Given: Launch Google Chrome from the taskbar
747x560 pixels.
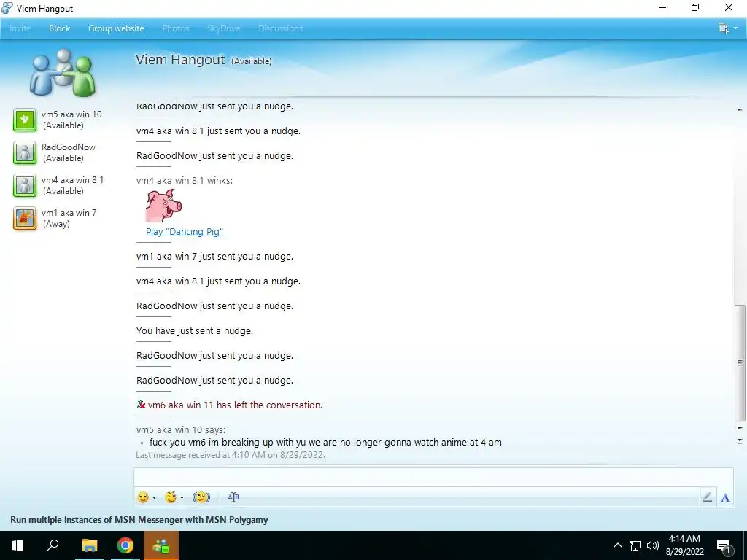Looking at the screenshot, I should click(125, 545).
